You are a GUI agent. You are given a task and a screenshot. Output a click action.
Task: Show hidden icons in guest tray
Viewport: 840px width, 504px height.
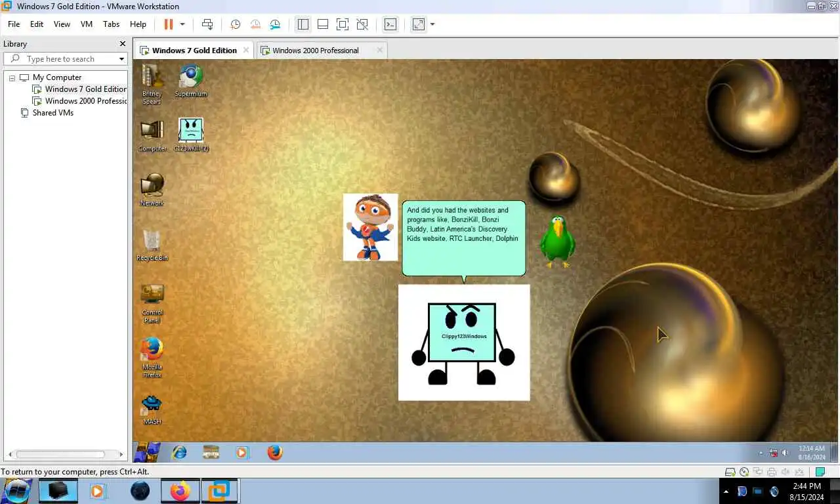(x=761, y=453)
